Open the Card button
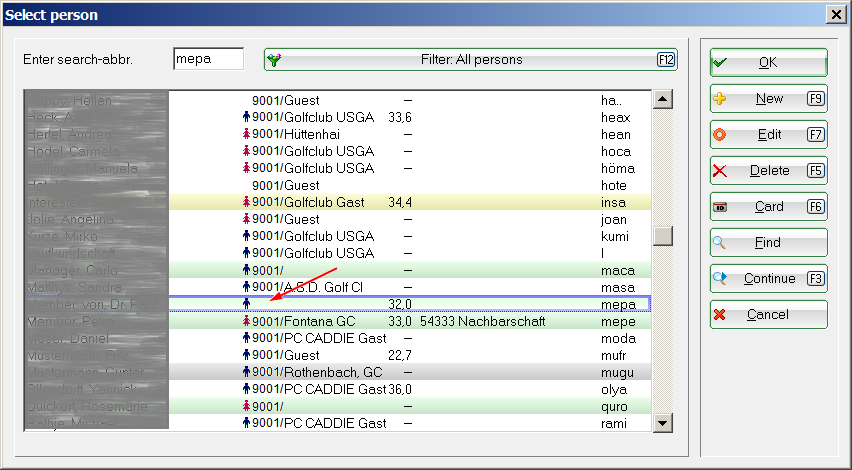The width and height of the screenshot is (852, 470). [768, 207]
